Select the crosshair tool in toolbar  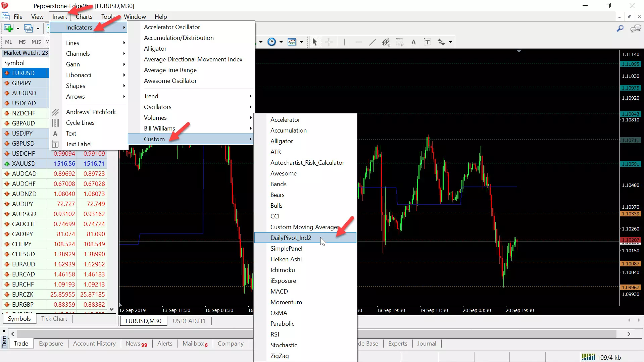tap(329, 42)
